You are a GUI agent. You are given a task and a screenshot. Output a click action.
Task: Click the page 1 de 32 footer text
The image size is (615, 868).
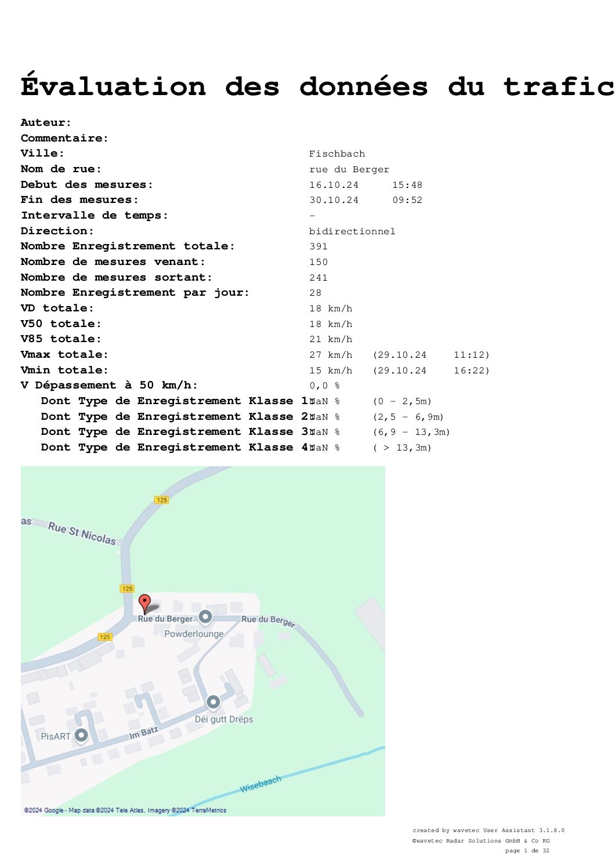[x=527, y=851]
